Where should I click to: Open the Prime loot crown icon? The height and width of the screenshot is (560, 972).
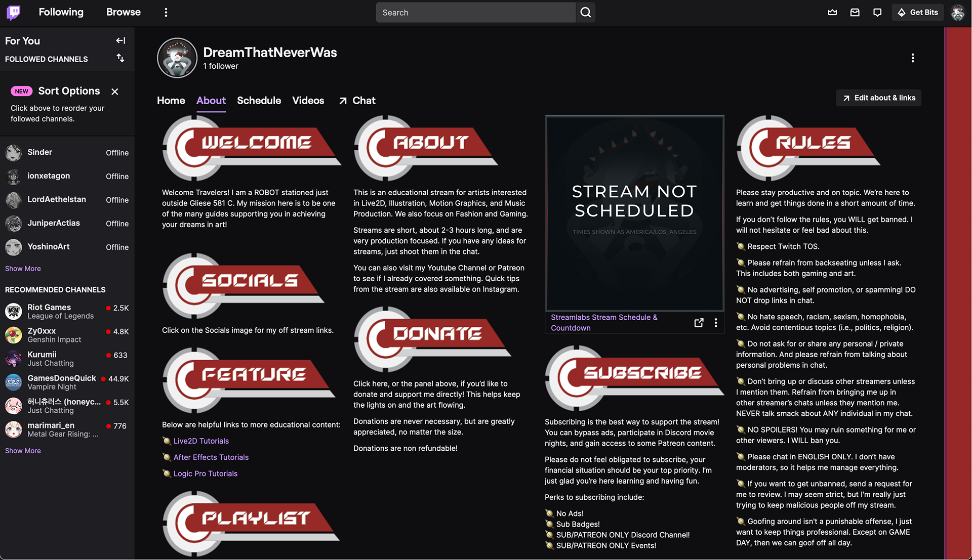tap(832, 12)
